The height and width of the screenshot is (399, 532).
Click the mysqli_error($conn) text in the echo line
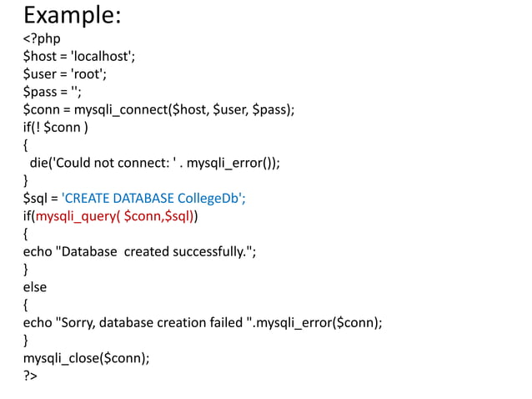(x=317, y=322)
